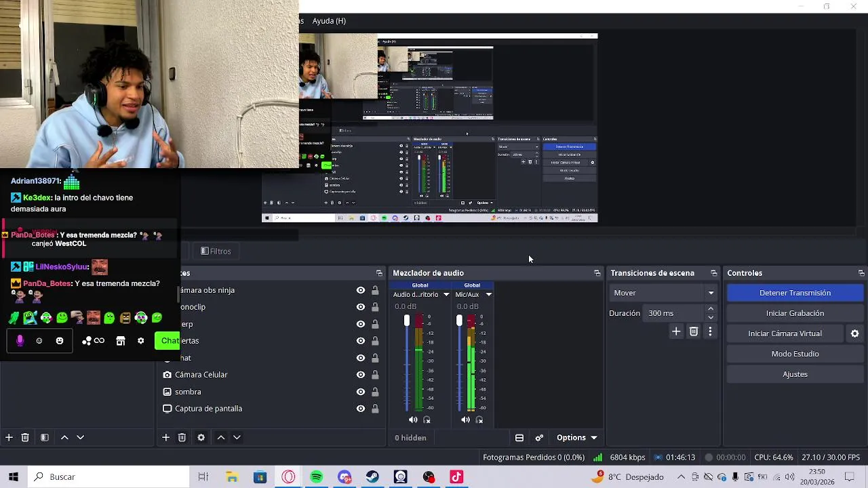Viewport: 868px width, 488px height.
Task: Toggle monitoring headphone icon for Mic/Aux
Action: [x=479, y=420]
